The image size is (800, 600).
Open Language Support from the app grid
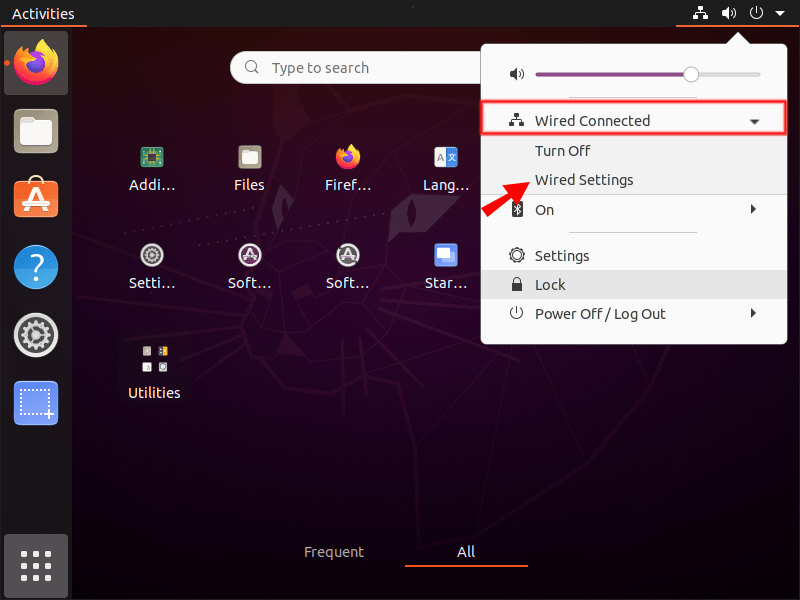coord(446,157)
